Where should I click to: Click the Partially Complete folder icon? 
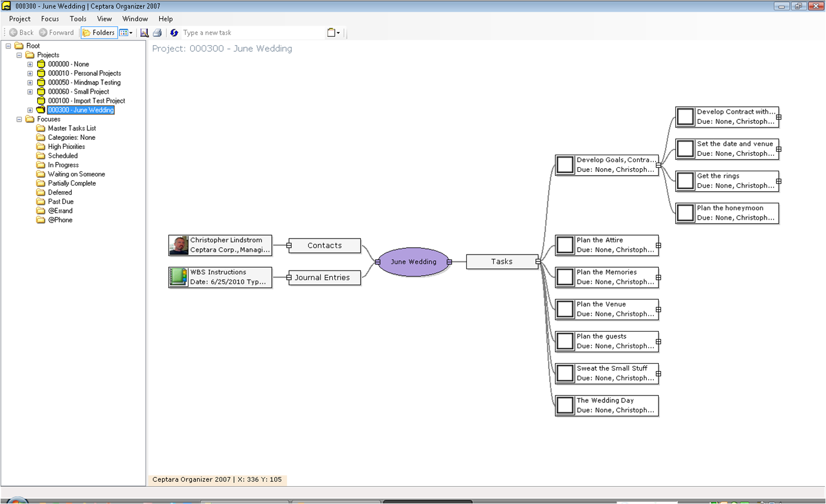(41, 183)
